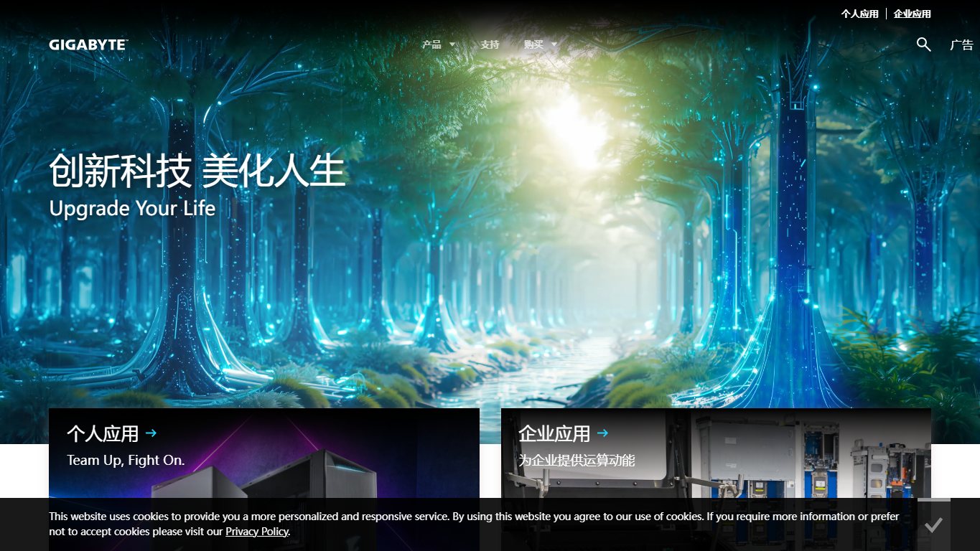The image size is (980, 551).
Task: Open the 产品 navigation menu
Action: coord(431,44)
